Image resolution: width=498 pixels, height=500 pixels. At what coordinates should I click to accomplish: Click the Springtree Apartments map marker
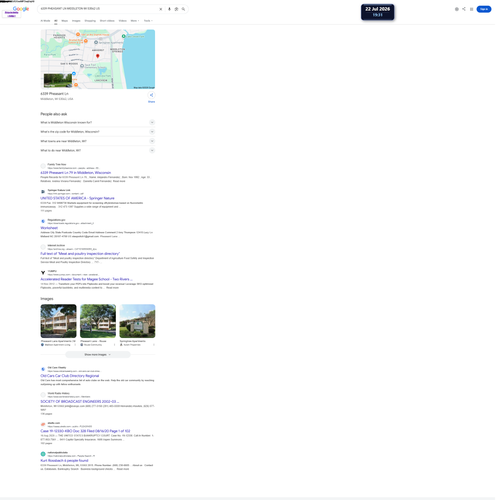point(96,42)
